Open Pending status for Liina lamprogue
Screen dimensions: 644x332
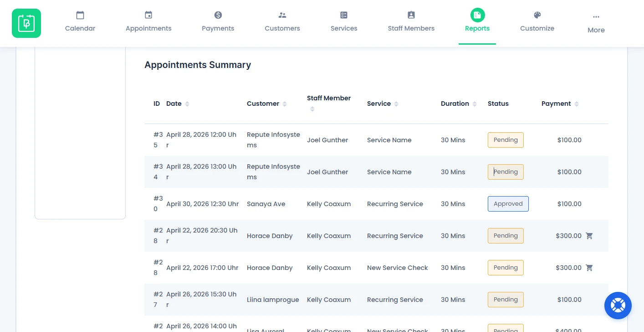coord(506,300)
